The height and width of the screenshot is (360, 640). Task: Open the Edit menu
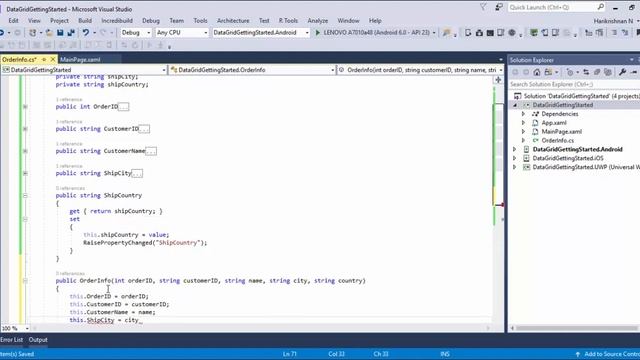(13, 20)
